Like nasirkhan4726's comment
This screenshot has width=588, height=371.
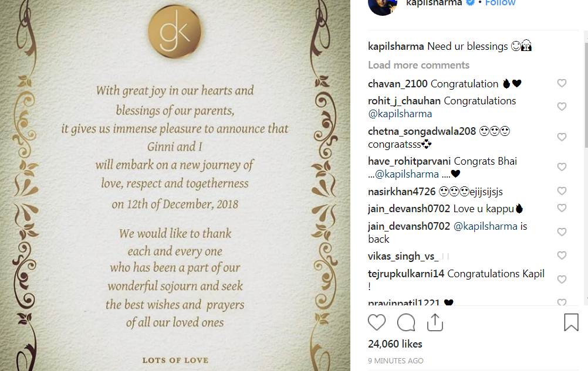(562, 191)
